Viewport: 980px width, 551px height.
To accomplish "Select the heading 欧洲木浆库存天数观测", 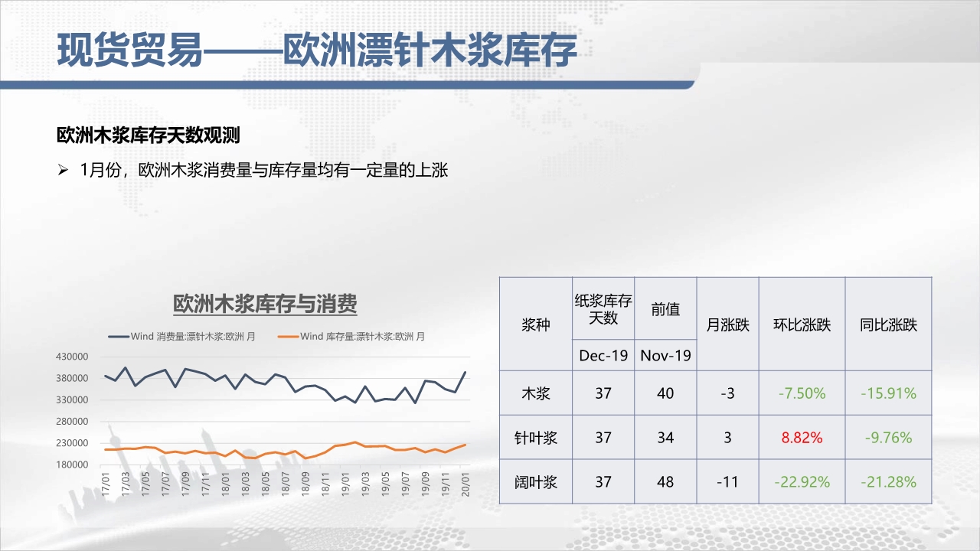I will click(149, 136).
